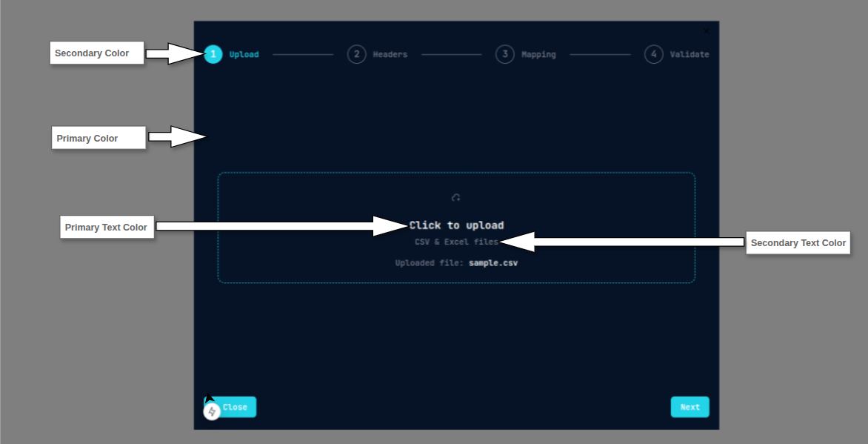
Task: Select the Upload step label
Action: [244, 55]
